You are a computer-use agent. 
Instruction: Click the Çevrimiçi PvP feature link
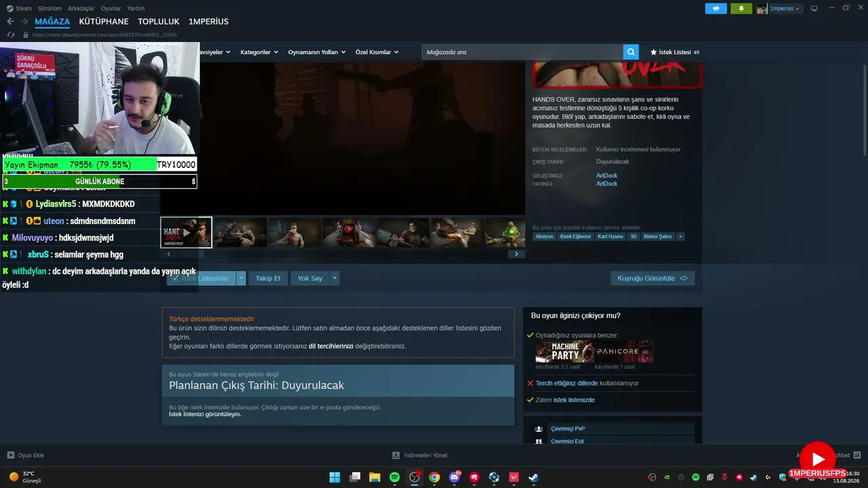click(x=568, y=428)
